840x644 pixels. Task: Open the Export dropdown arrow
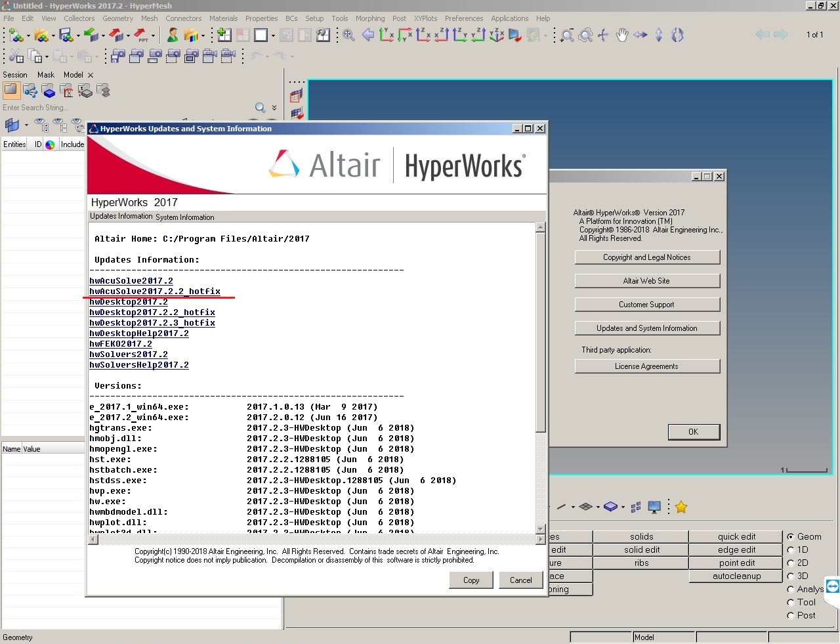(128, 36)
